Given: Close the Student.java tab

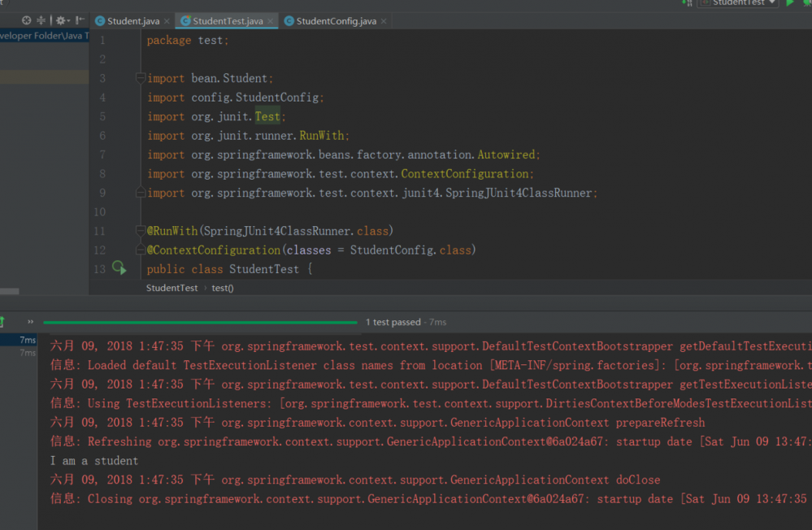Looking at the screenshot, I should (167, 21).
